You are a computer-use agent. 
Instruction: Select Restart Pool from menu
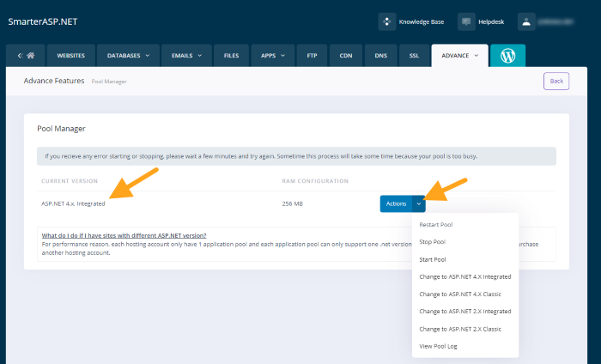(436, 225)
